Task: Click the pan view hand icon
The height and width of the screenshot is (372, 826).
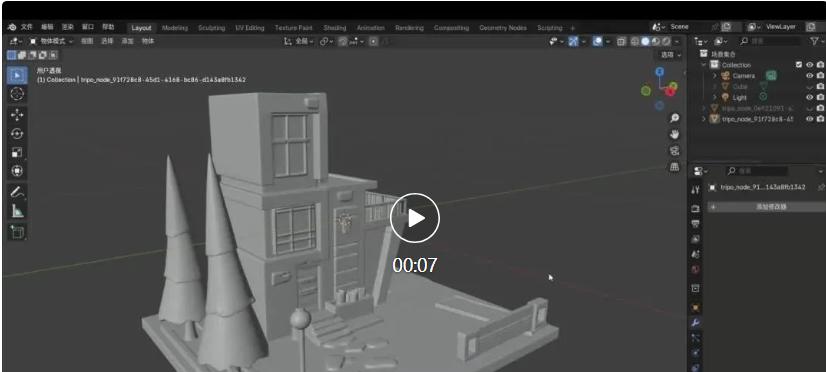Action: pos(674,134)
